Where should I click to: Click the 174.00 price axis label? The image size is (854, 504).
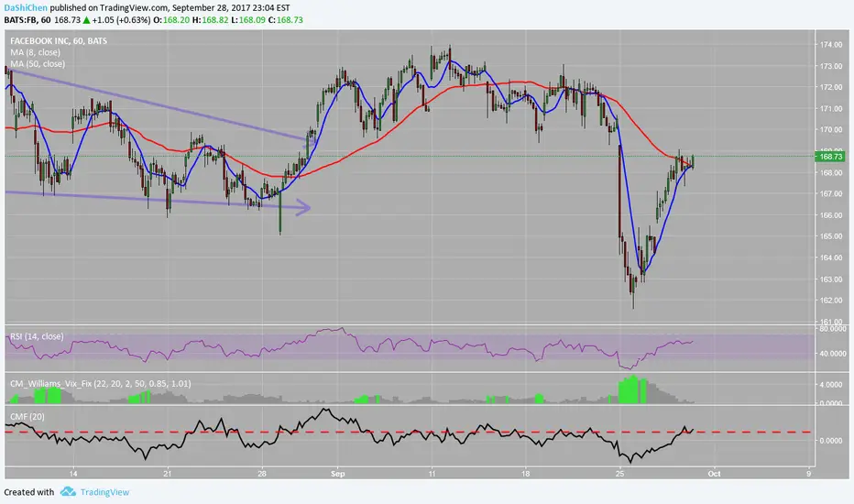point(830,45)
